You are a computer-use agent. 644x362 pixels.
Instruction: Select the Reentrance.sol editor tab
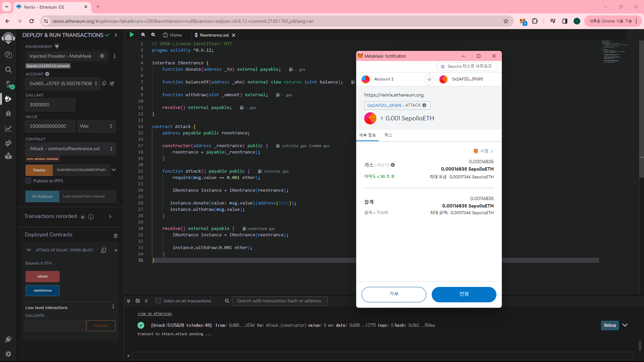click(214, 35)
